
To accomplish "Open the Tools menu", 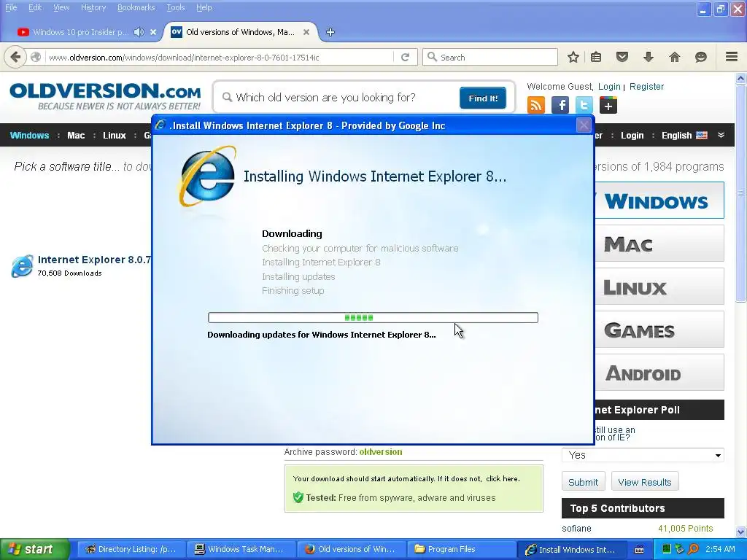I will (175, 7).
